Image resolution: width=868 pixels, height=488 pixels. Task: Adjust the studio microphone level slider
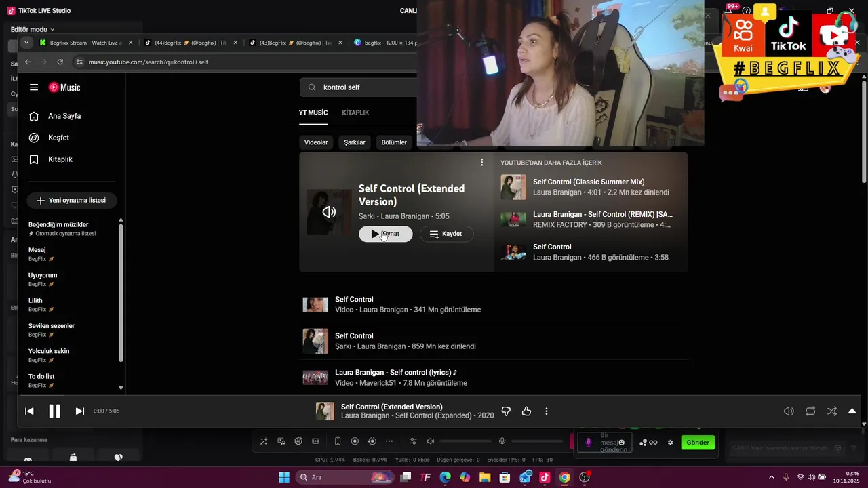pos(537,441)
